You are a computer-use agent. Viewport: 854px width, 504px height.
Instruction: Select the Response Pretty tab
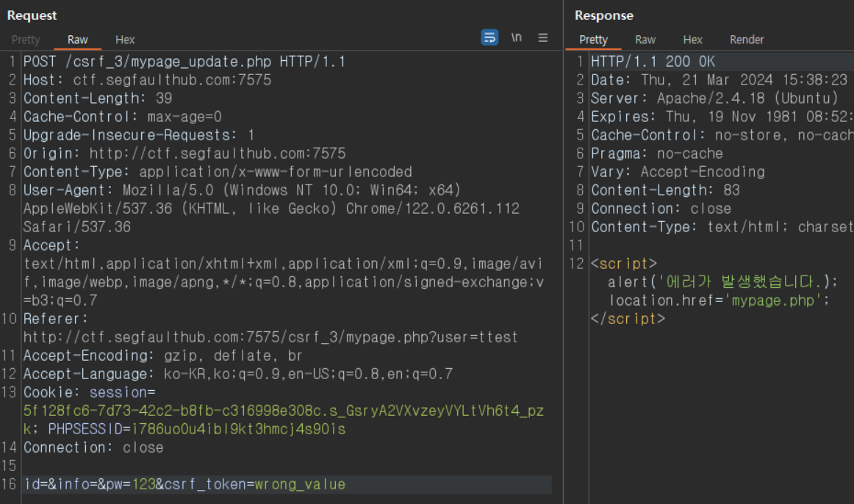[593, 40]
